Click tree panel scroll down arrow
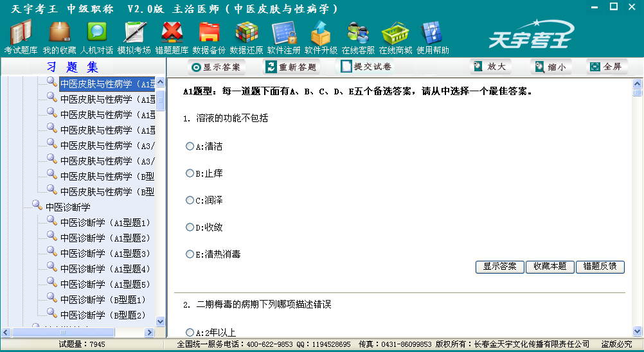 (x=160, y=321)
